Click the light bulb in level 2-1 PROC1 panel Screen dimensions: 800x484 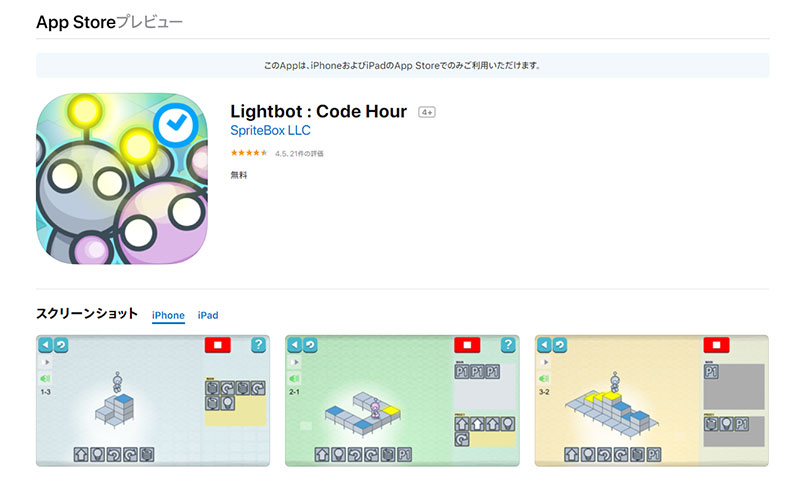[x=508, y=424]
